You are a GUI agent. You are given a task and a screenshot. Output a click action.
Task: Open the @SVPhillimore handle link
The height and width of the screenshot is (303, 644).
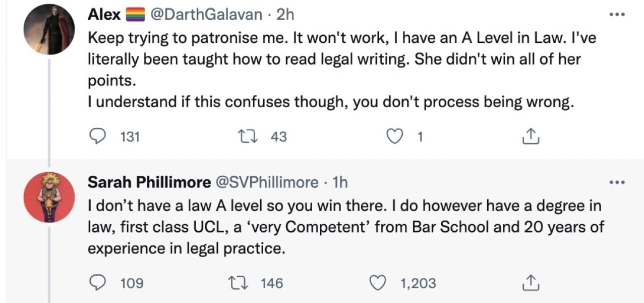267,182
